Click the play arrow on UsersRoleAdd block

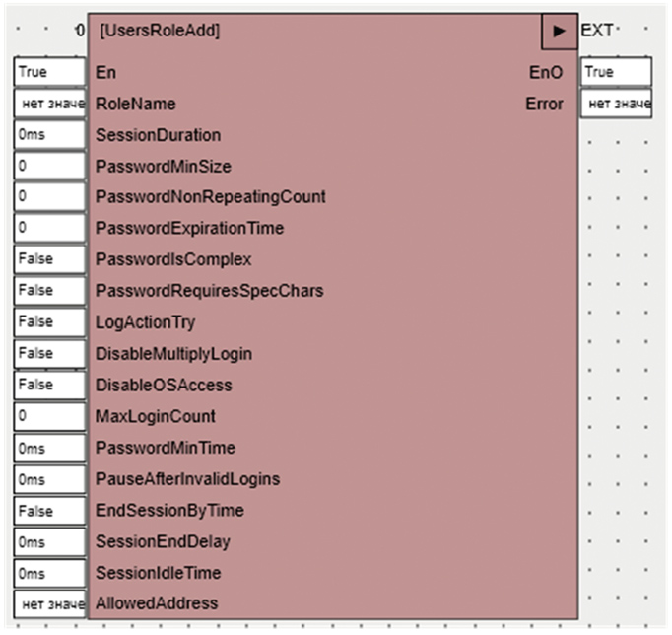pyautogui.click(x=559, y=32)
